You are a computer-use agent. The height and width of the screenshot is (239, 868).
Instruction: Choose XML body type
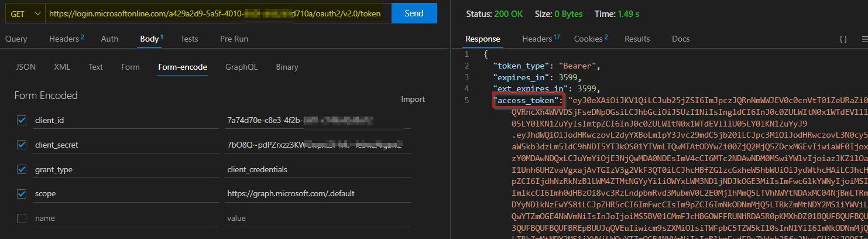click(x=63, y=67)
